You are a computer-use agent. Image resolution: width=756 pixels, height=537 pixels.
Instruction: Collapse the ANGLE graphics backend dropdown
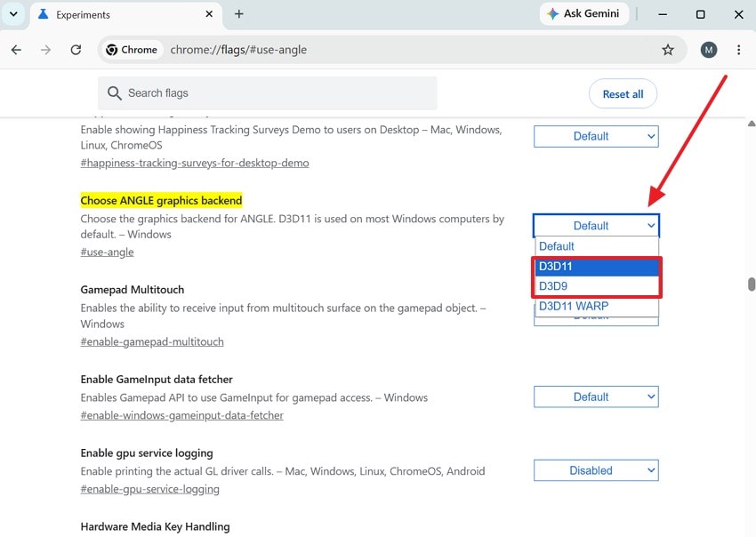click(x=596, y=226)
